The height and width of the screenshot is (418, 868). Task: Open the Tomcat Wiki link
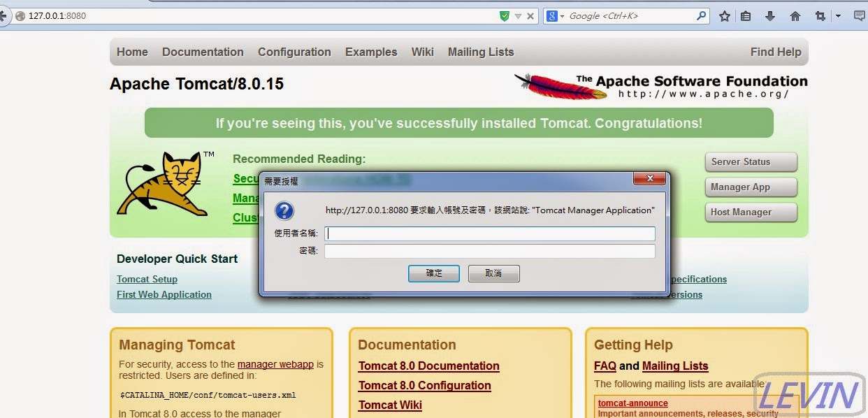tap(390, 405)
